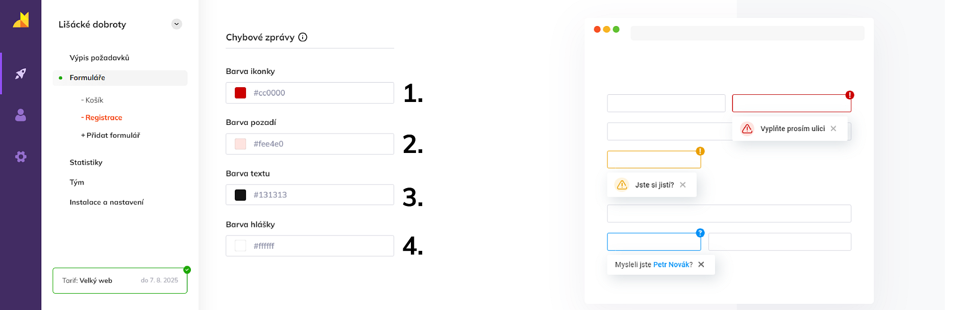980x310 pixels.
Task: Click the orange warning badge on the input
Action: (700, 151)
